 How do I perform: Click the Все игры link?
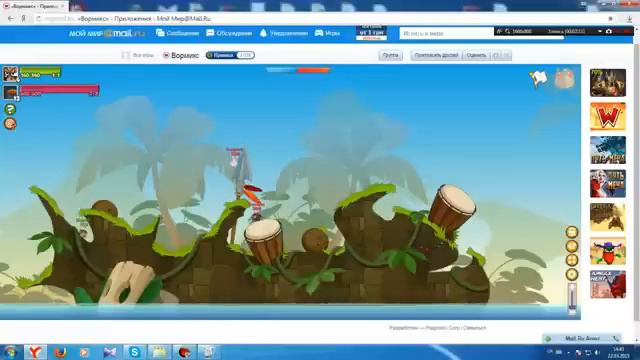(138, 55)
